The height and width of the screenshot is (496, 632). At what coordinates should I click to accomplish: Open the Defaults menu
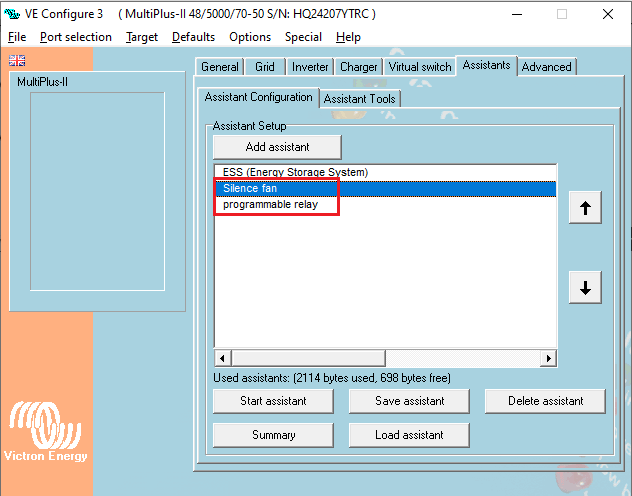(x=193, y=37)
